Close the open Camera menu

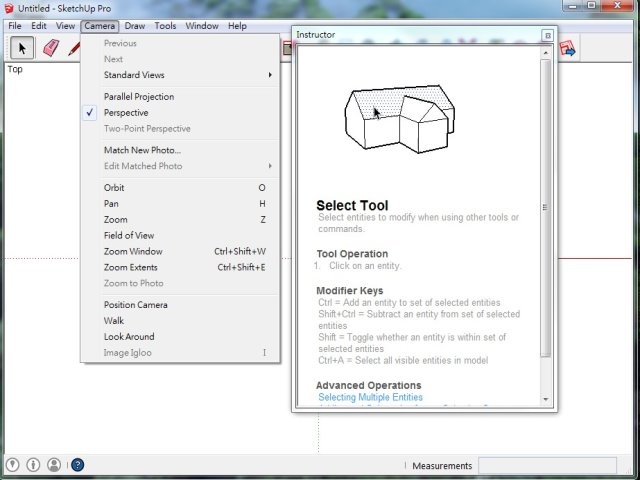point(100,26)
